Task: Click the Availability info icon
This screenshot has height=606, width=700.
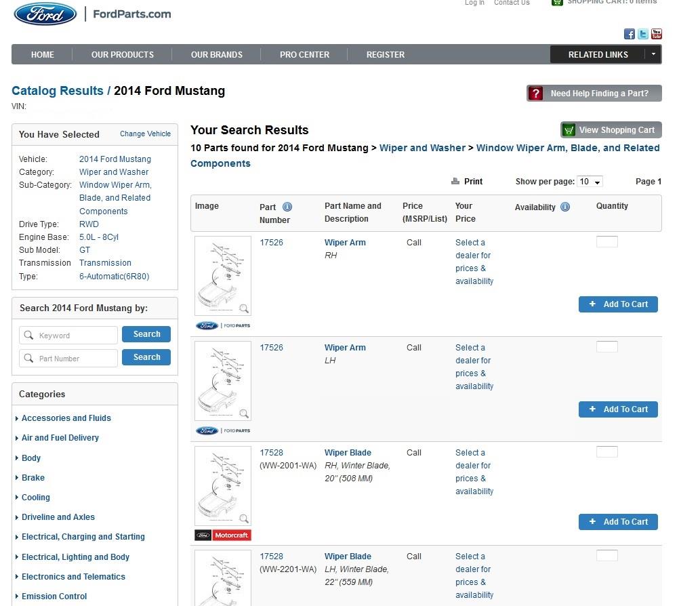Action: [565, 207]
